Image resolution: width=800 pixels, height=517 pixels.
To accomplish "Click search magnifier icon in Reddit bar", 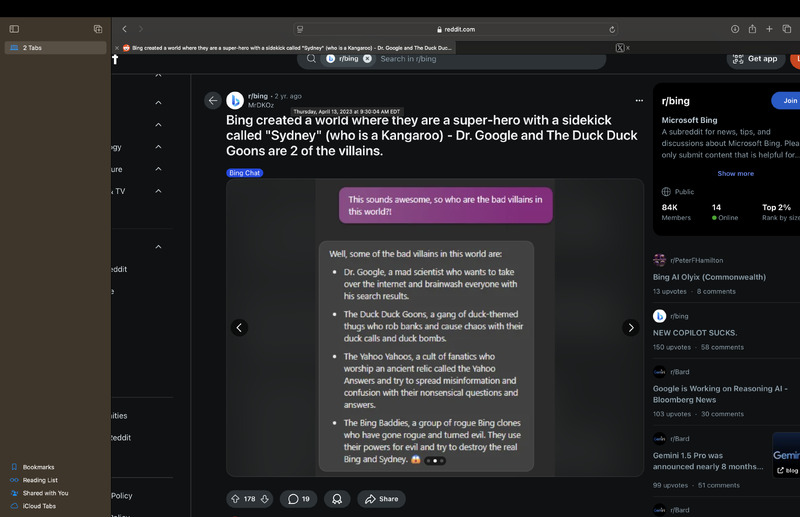I will pos(311,59).
